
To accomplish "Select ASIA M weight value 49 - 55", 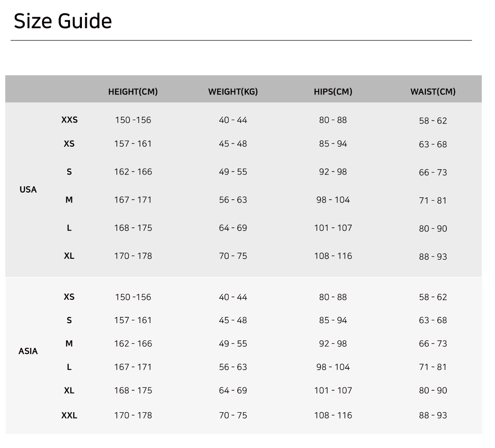I will point(233,344).
